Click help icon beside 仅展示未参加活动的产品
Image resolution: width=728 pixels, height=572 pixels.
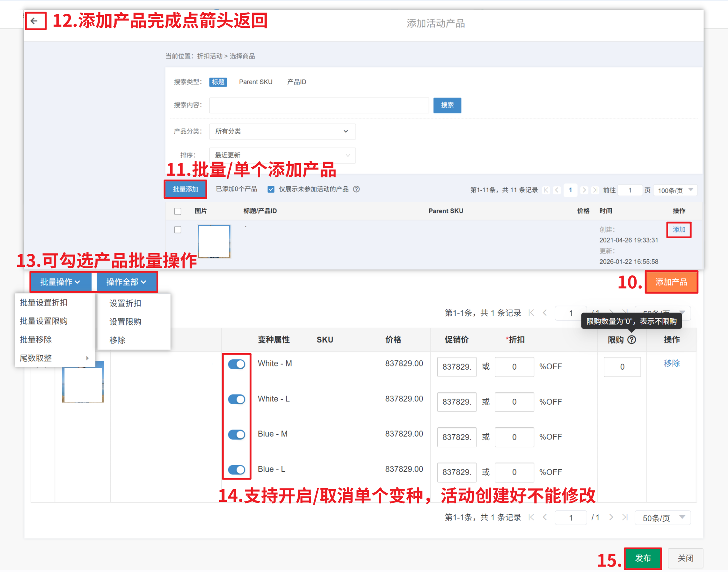356,189
